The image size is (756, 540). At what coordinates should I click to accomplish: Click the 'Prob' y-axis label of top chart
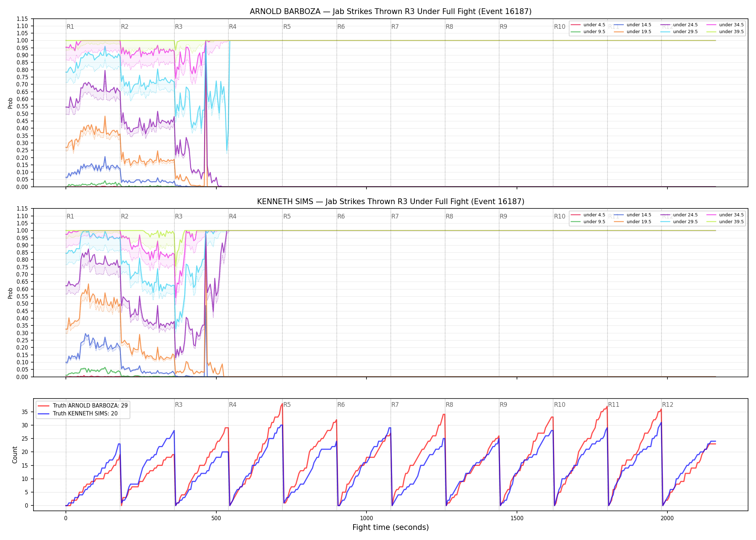tap(10, 103)
